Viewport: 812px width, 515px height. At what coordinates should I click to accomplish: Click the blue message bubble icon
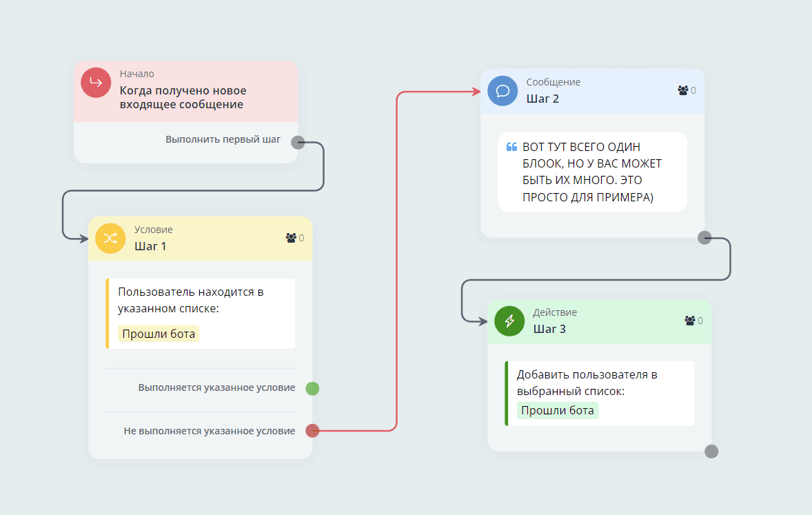coord(502,90)
